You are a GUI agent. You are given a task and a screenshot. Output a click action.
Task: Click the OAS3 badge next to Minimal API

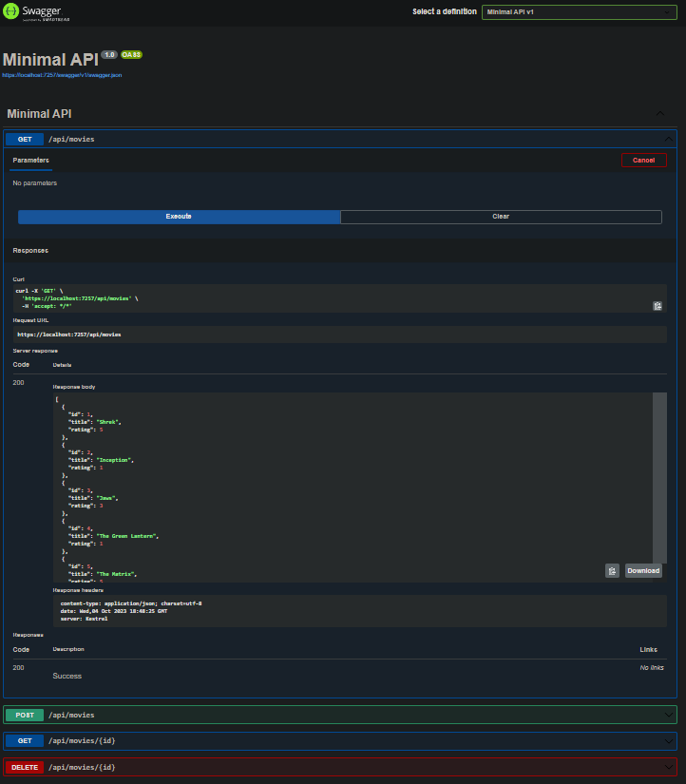[x=131, y=54]
